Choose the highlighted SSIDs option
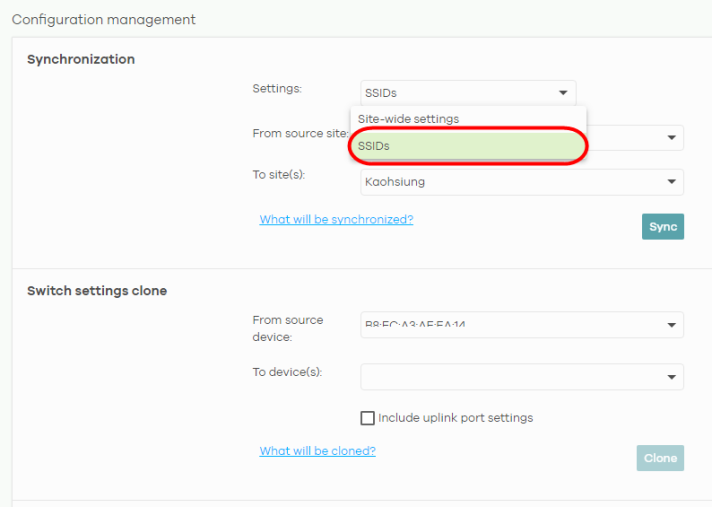Viewport: 712px width, 507px height. pyautogui.click(x=468, y=146)
